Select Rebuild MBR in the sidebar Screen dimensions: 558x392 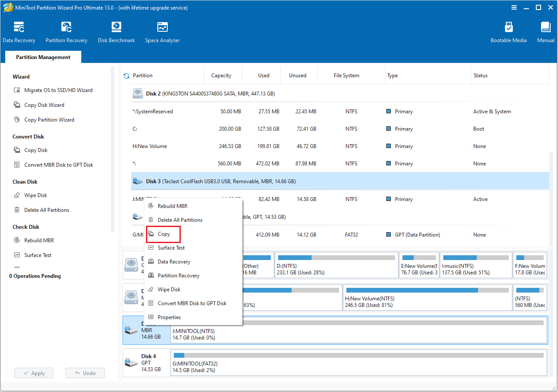pos(39,240)
